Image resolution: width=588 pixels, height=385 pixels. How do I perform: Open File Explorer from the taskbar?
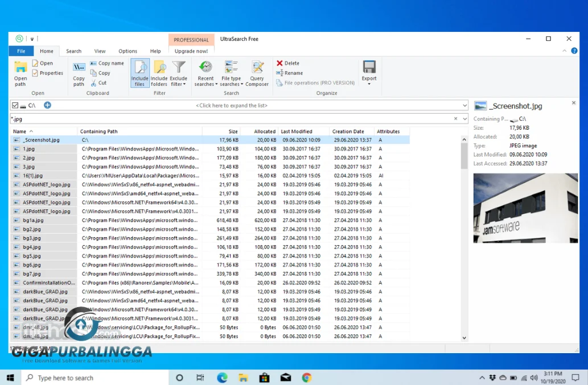pos(243,378)
